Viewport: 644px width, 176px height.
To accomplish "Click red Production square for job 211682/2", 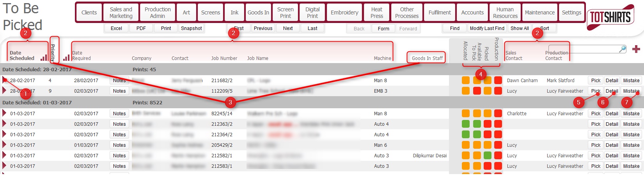I will [498, 80].
